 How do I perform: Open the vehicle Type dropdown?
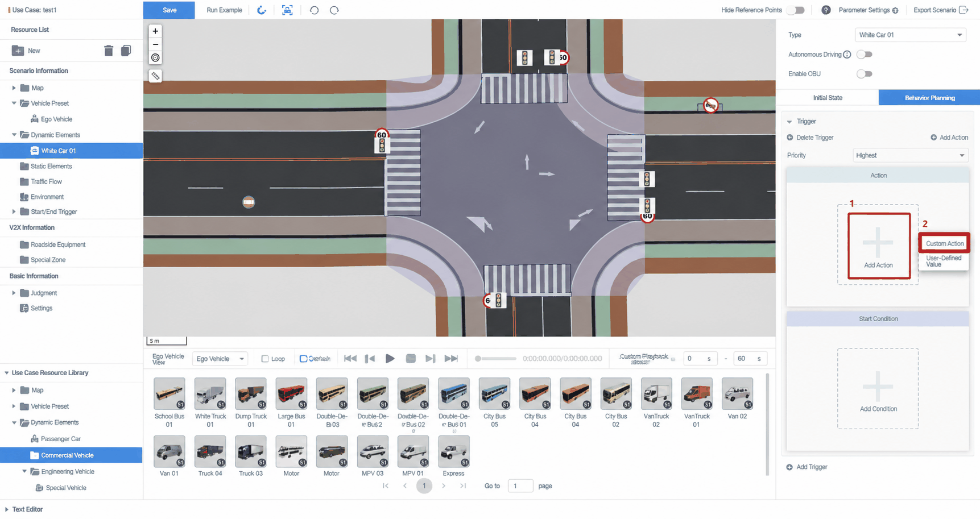pos(910,35)
